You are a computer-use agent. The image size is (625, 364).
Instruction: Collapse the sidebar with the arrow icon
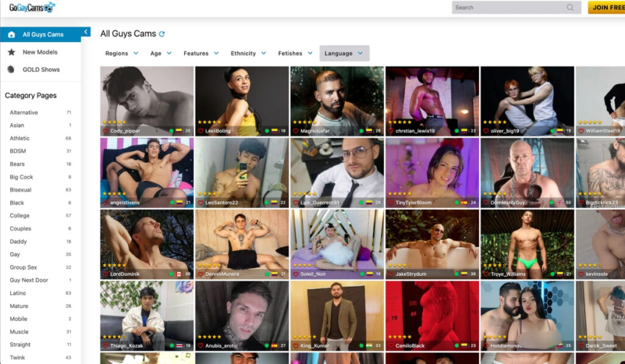tap(86, 32)
